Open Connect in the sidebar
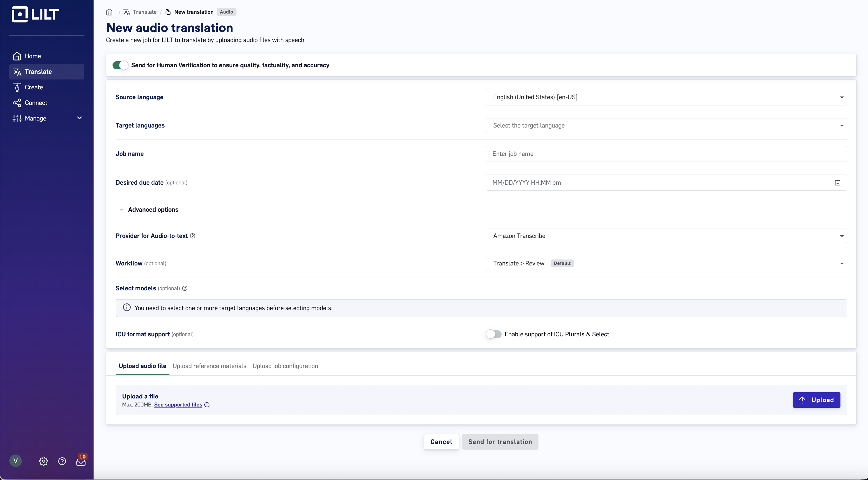 point(47,103)
